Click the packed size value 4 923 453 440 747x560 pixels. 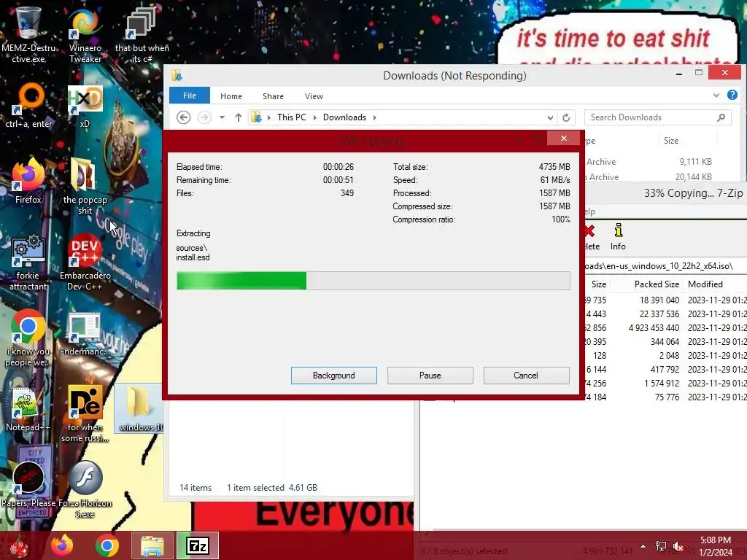[x=654, y=328]
